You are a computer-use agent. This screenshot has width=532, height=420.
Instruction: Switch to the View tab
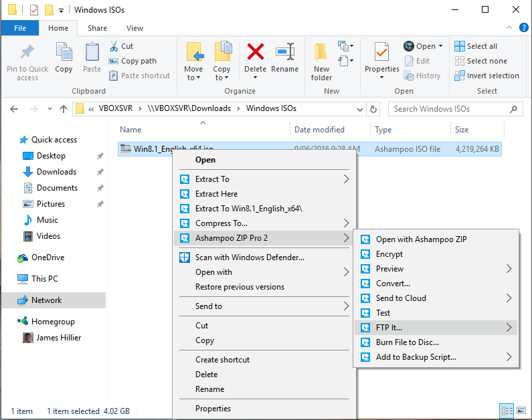click(135, 28)
